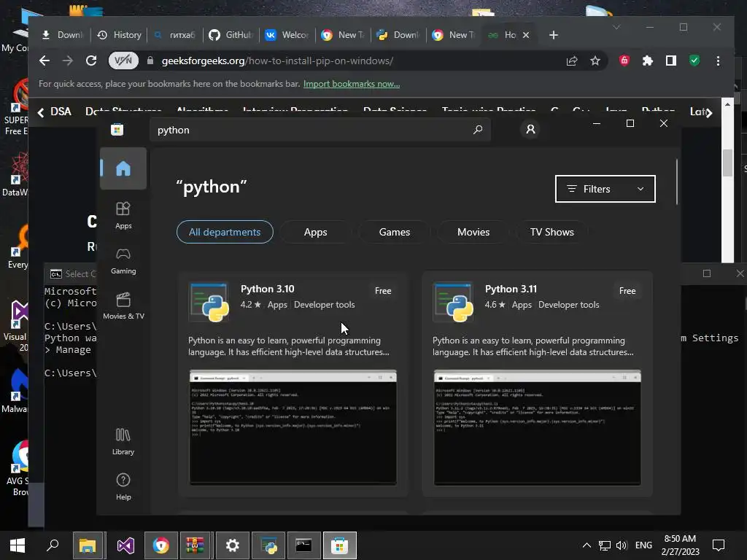Click the geeksforgeeks.org URL in address bar
This screenshot has width=747, height=560.
pos(277,61)
